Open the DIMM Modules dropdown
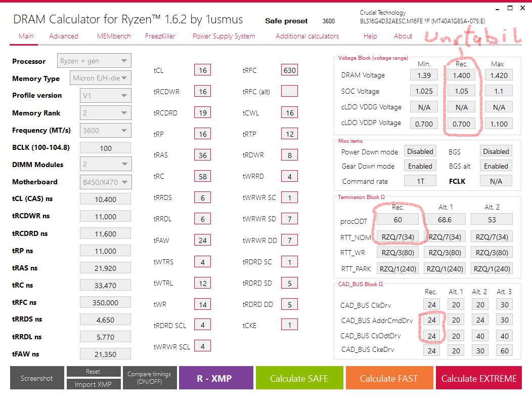532x400 pixels. [x=105, y=164]
